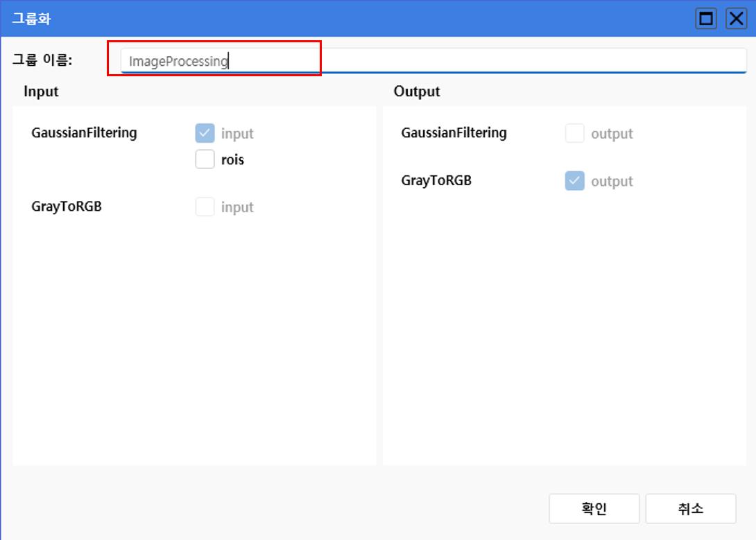756x540 pixels.
Task: Close the 그룹화 dialog with X
Action: pos(736,19)
